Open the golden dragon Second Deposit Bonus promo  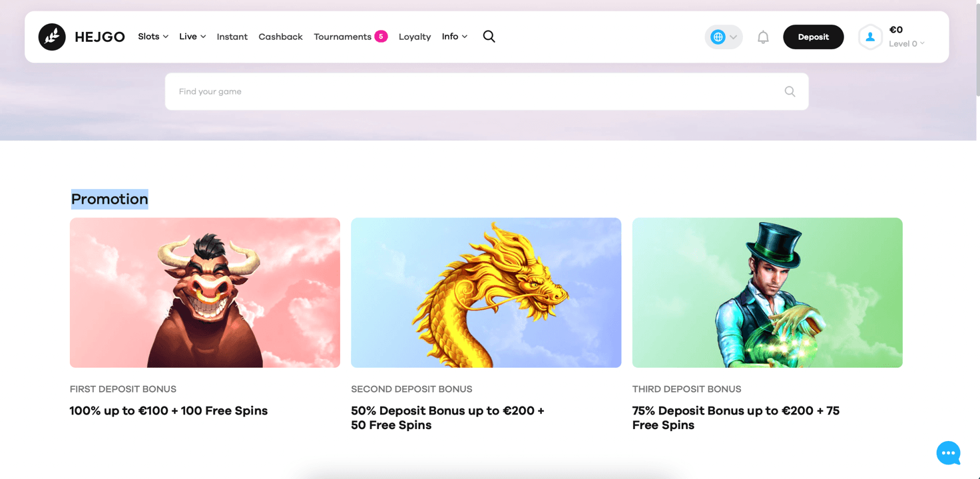tap(485, 293)
